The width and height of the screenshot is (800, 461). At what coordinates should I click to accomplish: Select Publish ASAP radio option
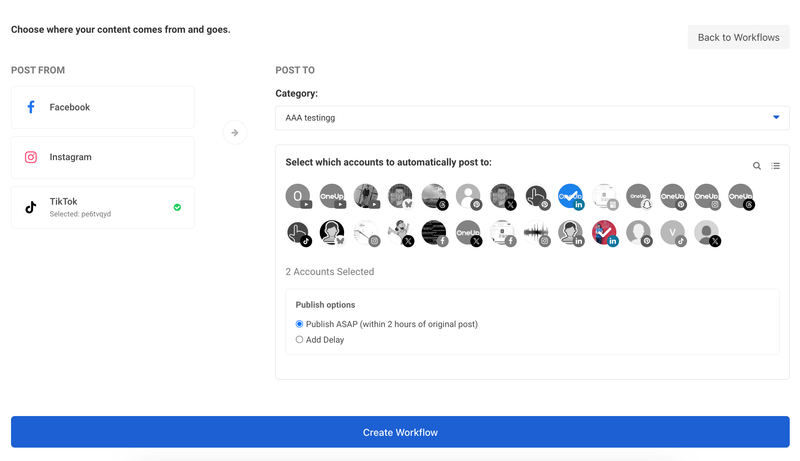click(x=299, y=324)
